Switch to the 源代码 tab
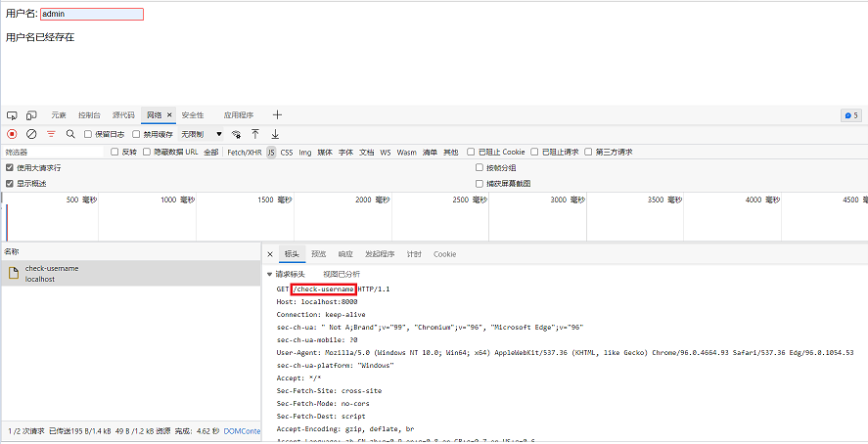Image resolution: width=868 pixels, height=444 pixels. pos(123,115)
